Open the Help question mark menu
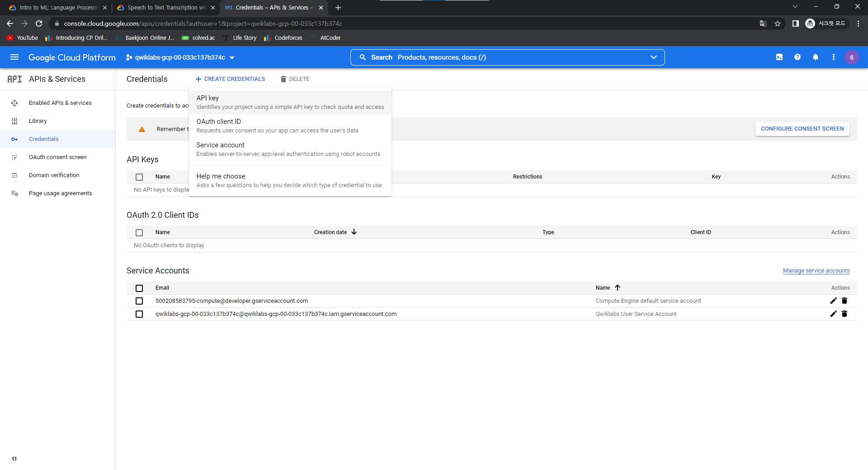The width and height of the screenshot is (868, 470). click(x=797, y=57)
